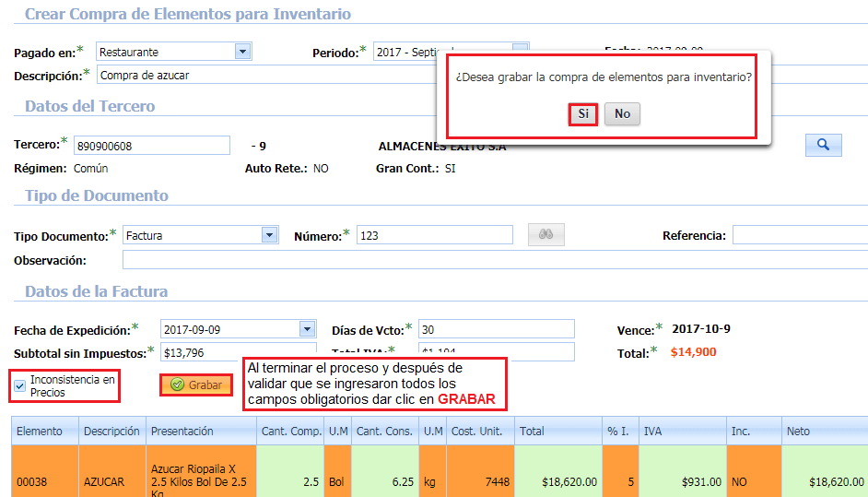Click the IVA column header

pos(683,431)
